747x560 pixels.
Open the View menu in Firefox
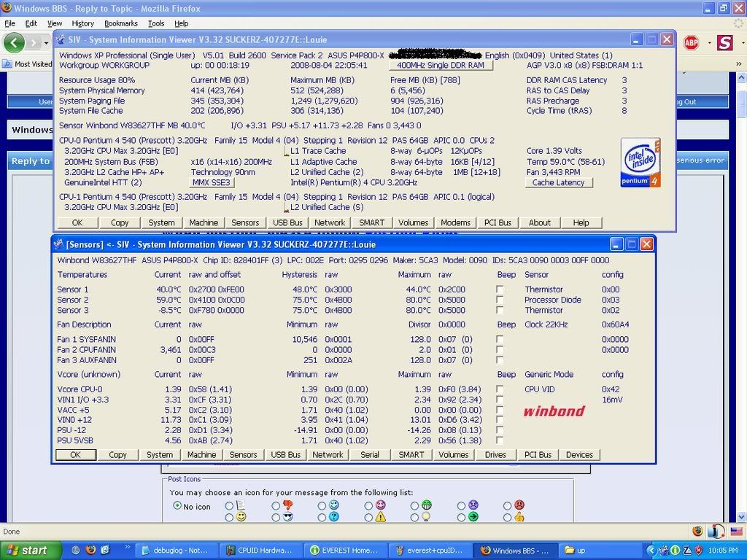point(54,23)
